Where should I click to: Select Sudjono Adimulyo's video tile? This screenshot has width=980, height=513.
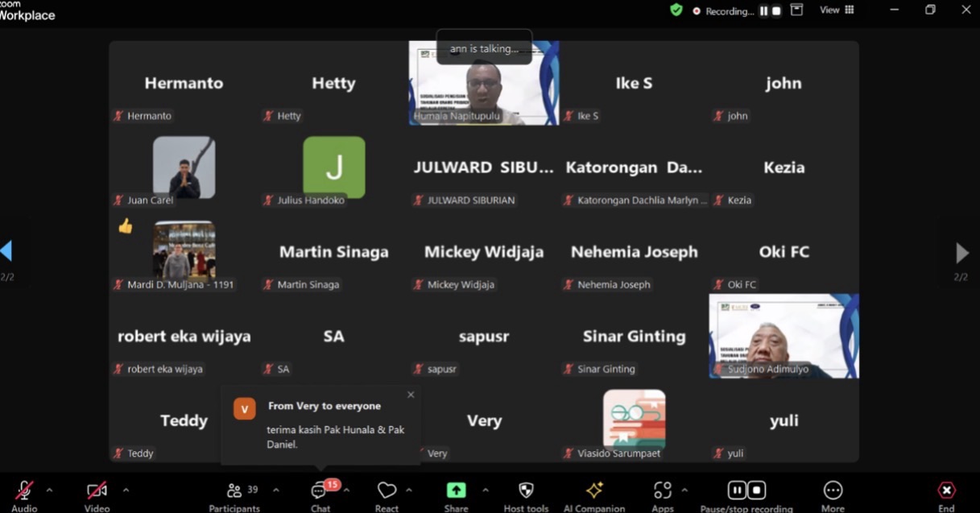tap(784, 336)
